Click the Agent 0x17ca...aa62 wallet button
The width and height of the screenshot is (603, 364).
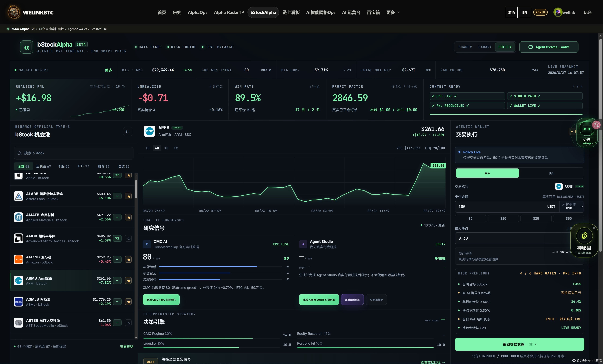point(549,47)
